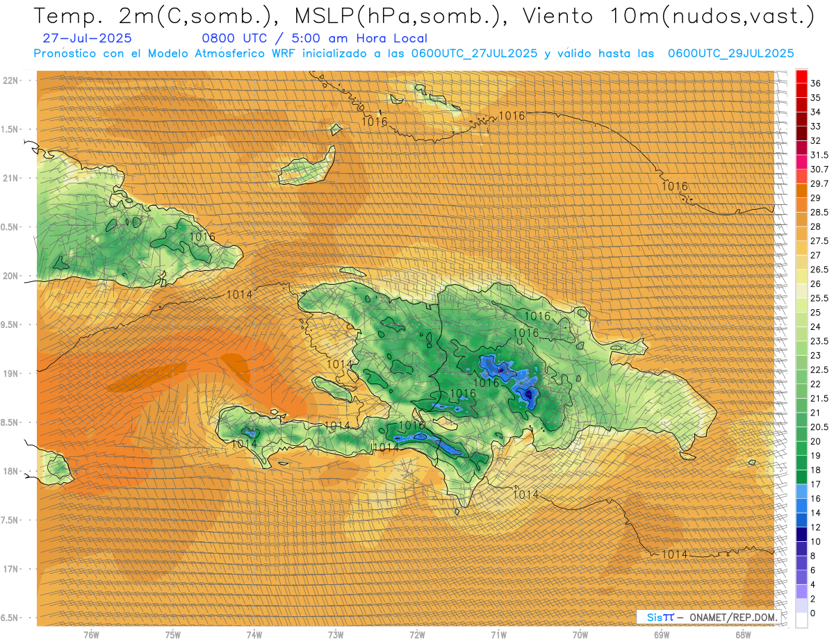Image resolution: width=834 pixels, height=644 pixels.
Task: Click longitude axis label '73W'
Action: [336, 635]
